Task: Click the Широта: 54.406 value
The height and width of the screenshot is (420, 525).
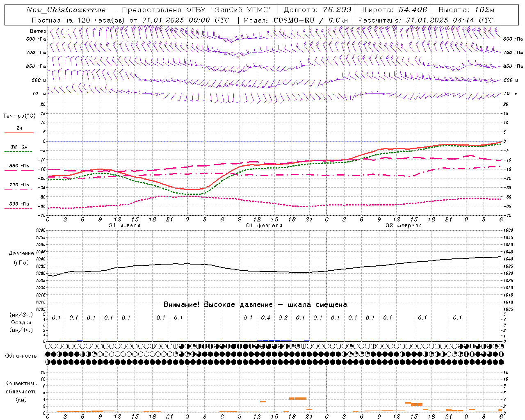Action: click(395, 10)
